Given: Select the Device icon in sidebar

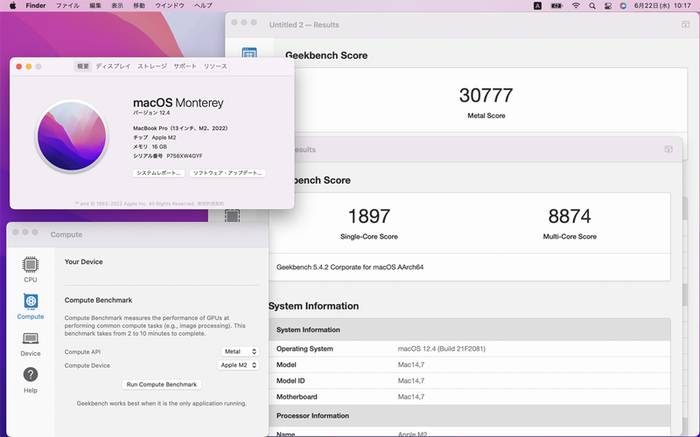Looking at the screenshot, I should tap(30, 344).
